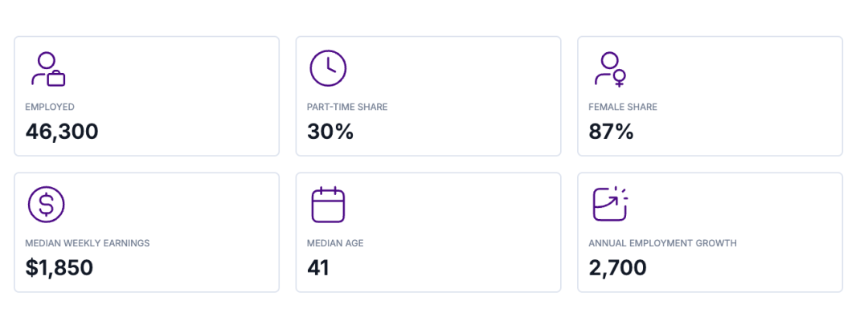868x309 pixels.
Task: Click the 30% part-time value
Action: (x=330, y=132)
